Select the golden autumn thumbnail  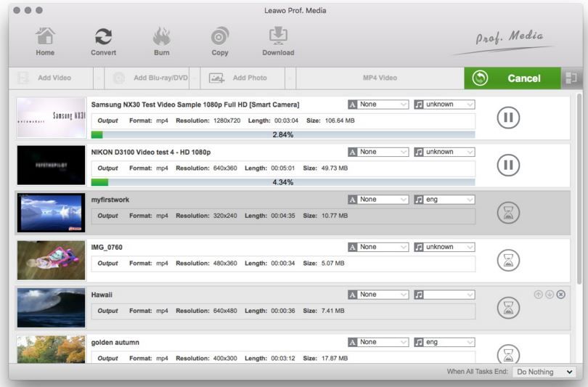(x=52, y=349)
